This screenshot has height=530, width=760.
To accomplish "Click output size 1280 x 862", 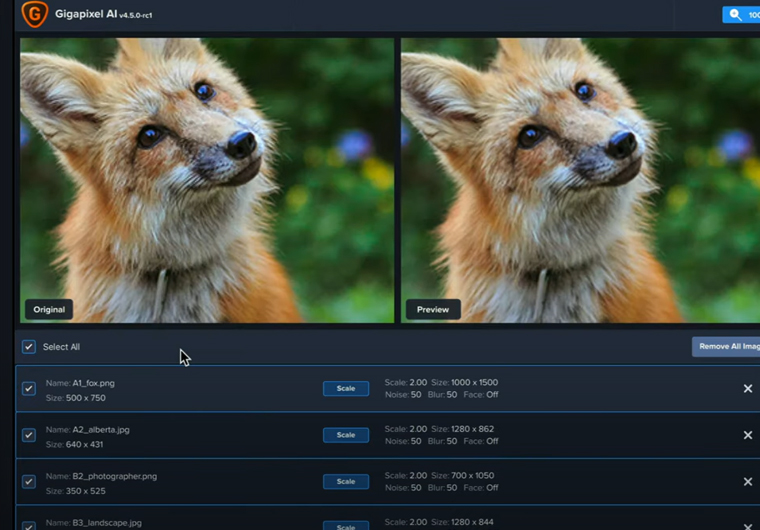I will [473, 429].
